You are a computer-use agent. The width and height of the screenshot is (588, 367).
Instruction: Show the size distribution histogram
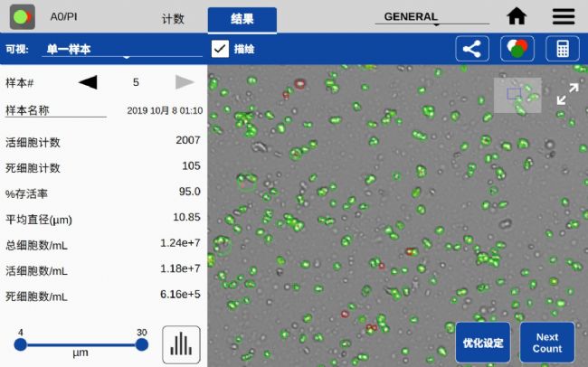[181, 343]
